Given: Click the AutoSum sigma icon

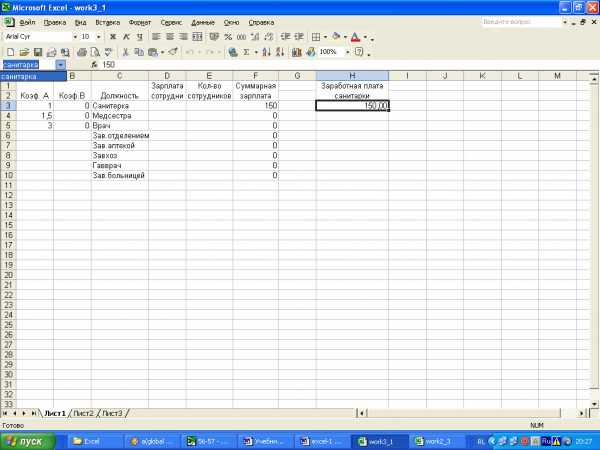Looking at the screenshot, I should pos(246,52).
